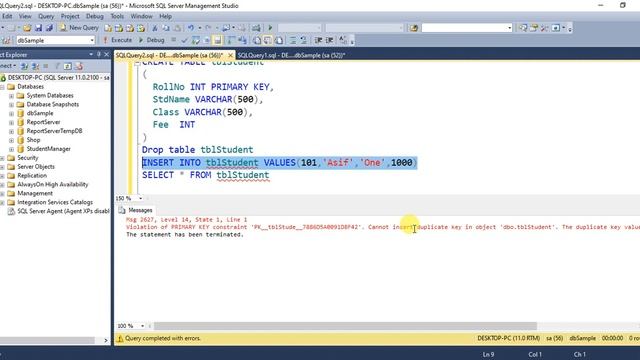This screenshot has width=640, height=360.
Task: Open the Project menu
Action: [70, 16]
